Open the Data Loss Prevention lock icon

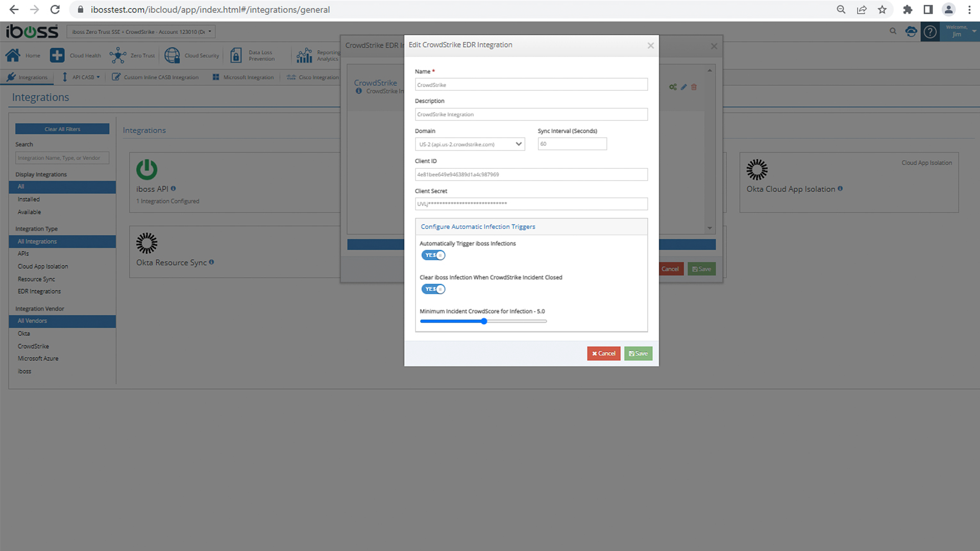coord(236,55)
